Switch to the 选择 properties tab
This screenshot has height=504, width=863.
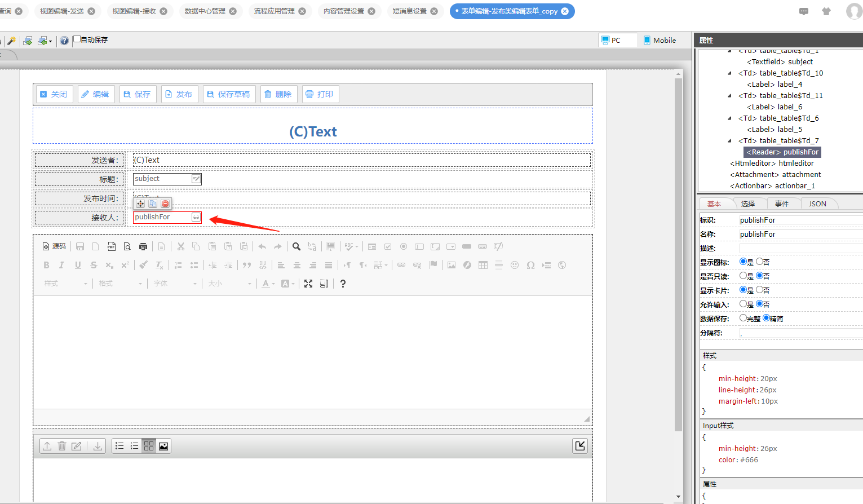click(748, 204)
